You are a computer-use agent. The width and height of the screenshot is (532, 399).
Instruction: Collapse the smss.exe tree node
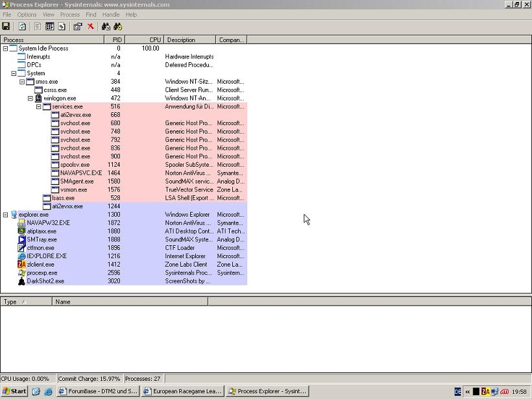click(22, 82)
